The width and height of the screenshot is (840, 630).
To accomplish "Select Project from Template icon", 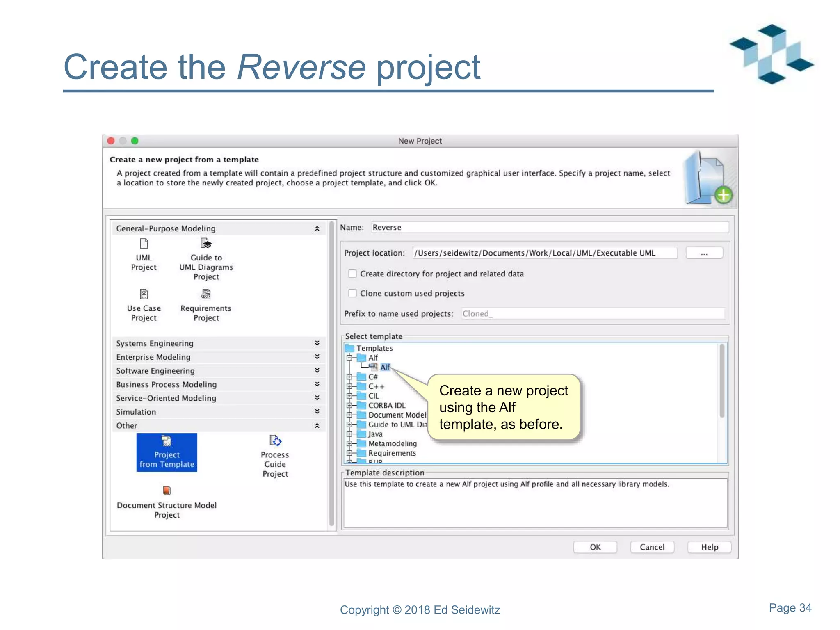I will [167, 441].
